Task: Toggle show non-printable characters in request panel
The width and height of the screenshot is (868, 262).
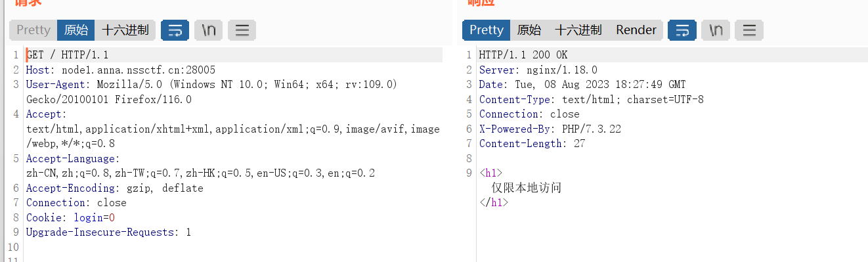Action: point(209,30)
